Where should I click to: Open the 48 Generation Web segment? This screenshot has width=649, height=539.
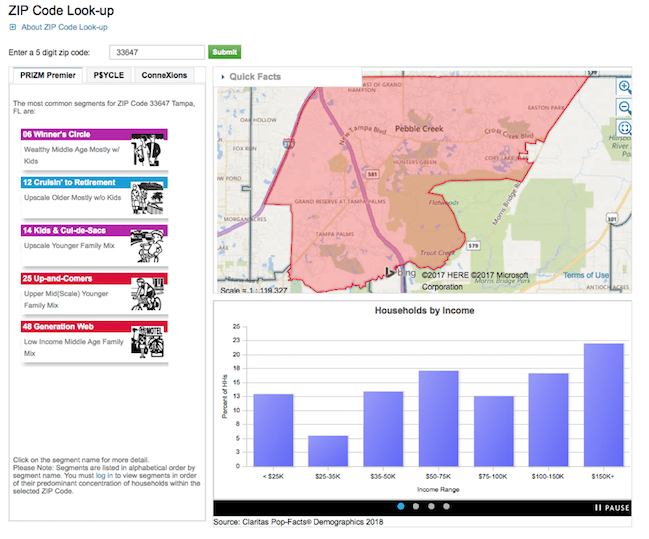pos(58,327)
